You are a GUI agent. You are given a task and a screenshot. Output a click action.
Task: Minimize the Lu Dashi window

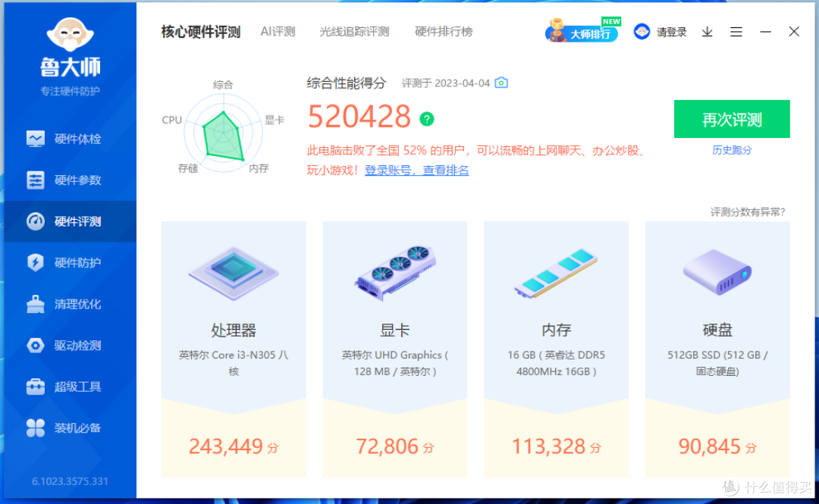click(x=766, y=33)
